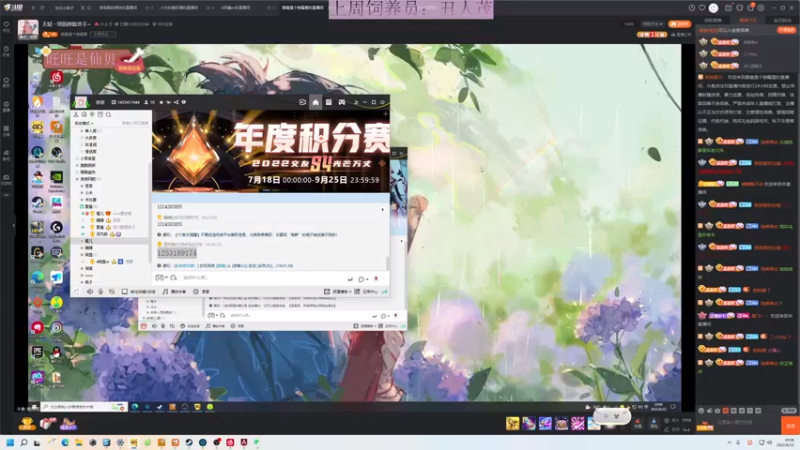
Task: Open the dropdown arrow beside the YY emoji icon
Action: point(166,279)
